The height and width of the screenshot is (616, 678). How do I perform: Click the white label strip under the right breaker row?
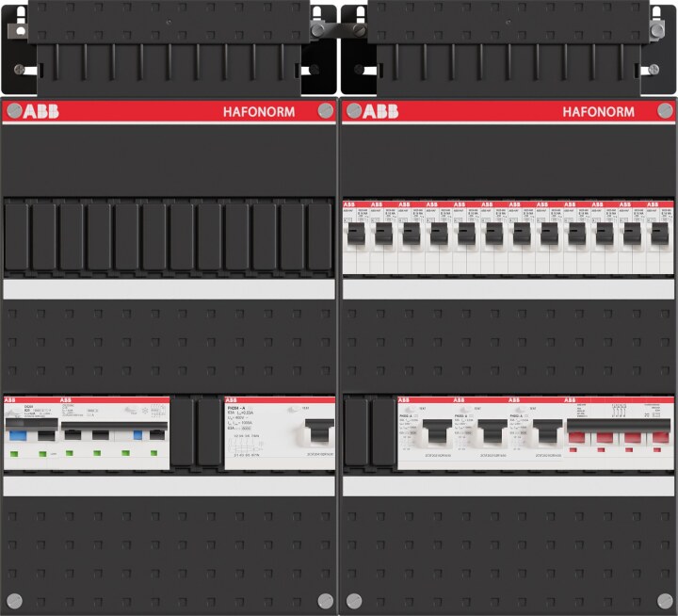[508, 289]
